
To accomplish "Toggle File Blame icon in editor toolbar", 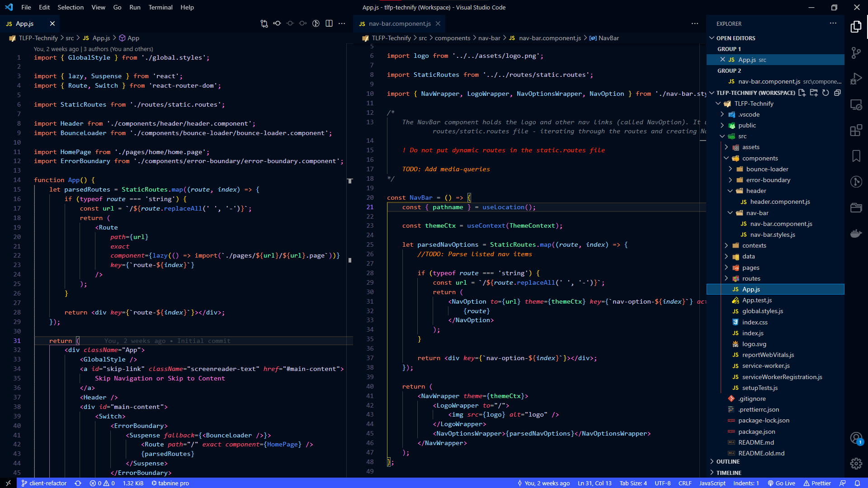I will 316,23.
